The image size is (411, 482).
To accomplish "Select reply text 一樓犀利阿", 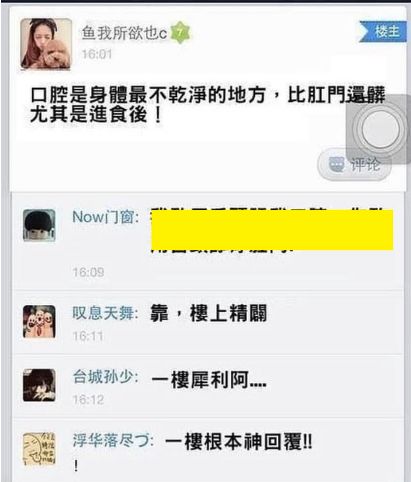I will 209,380.
